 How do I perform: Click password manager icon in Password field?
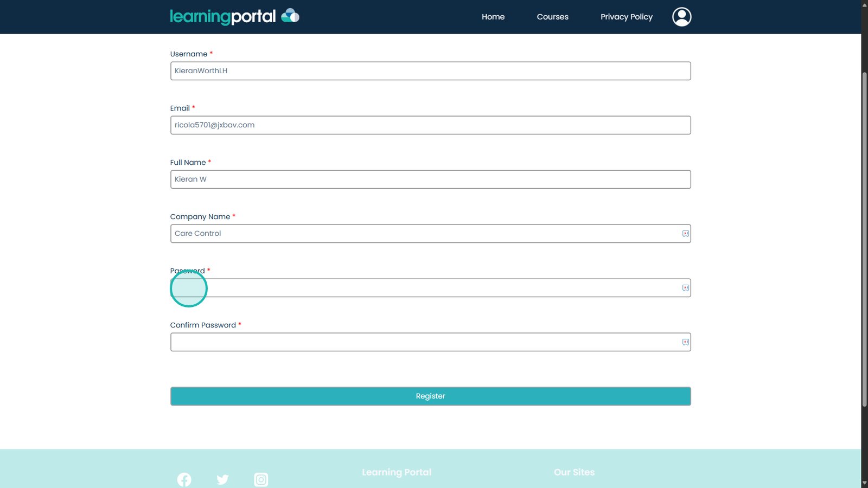coord(685,288)
